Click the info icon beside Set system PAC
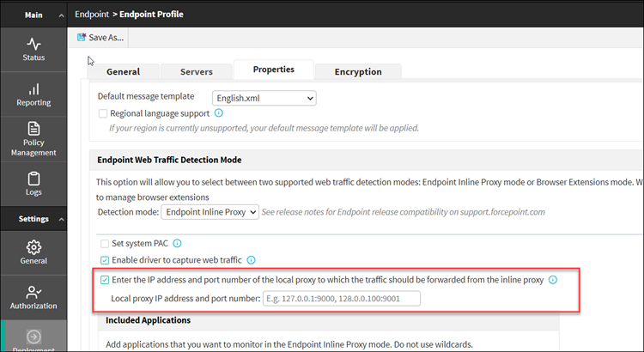The image size is (644, 352). [178, 244]
